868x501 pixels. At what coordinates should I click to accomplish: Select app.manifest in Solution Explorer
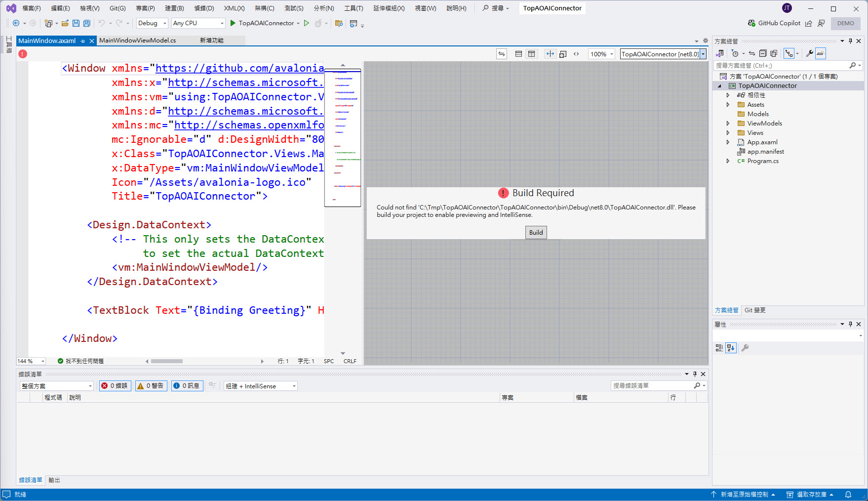pyautogui.click(x=765, y=152)
